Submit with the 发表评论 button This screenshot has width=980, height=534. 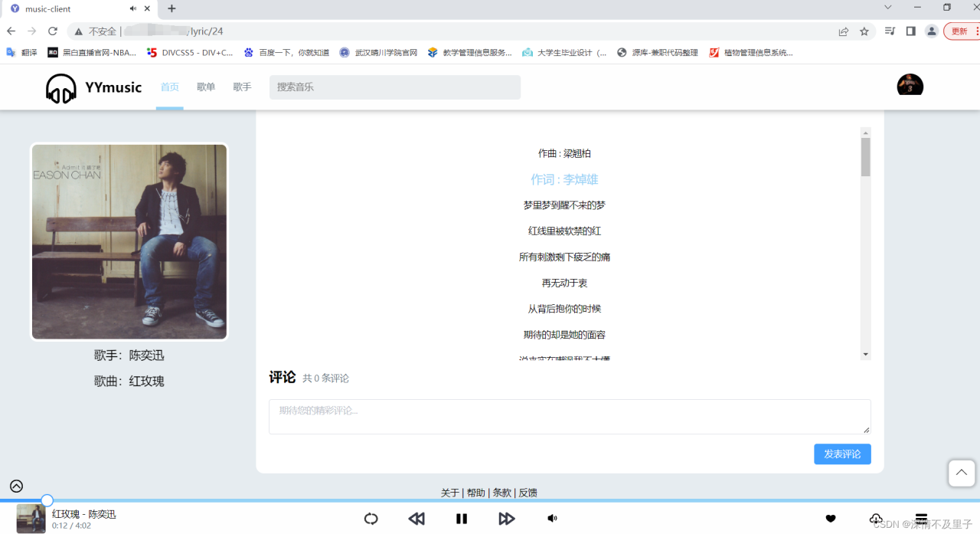pyautogui.click(x=842, y=454)
